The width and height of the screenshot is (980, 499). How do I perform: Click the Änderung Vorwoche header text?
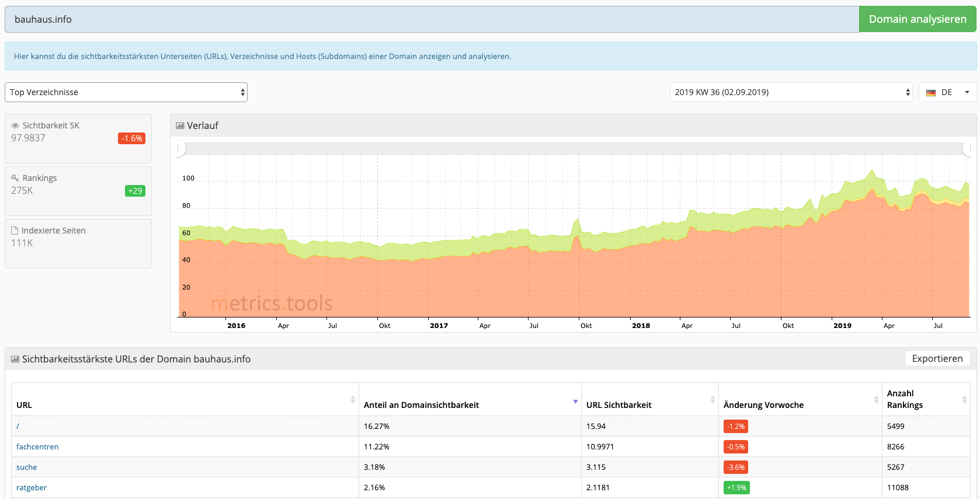pos(763,405)
